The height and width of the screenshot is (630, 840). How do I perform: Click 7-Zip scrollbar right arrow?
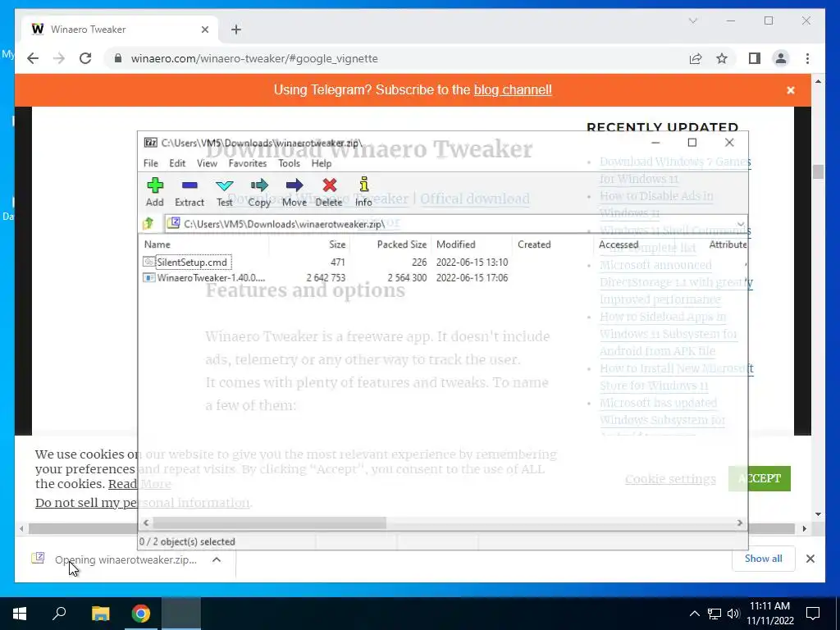tap(740, 523)
